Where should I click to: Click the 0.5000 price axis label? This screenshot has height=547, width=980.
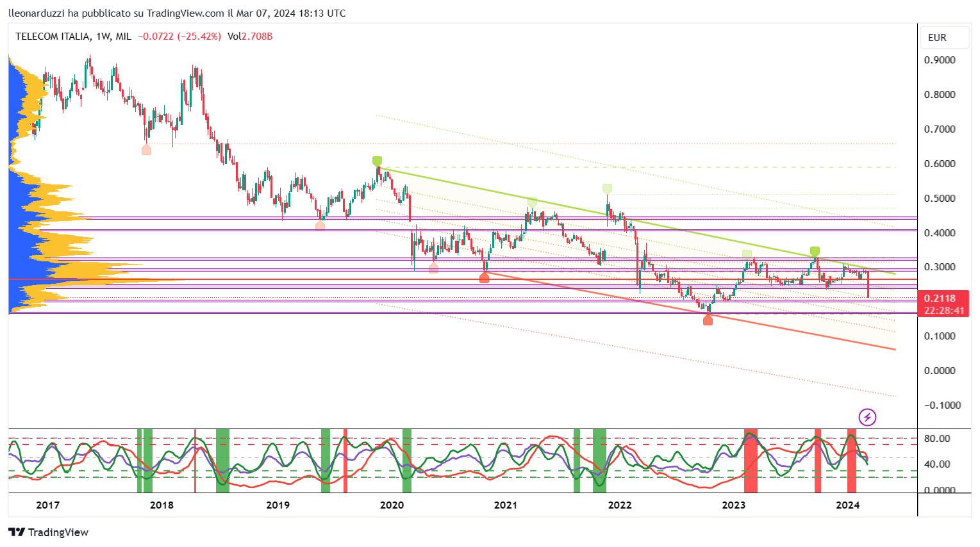tap(940, 199)
